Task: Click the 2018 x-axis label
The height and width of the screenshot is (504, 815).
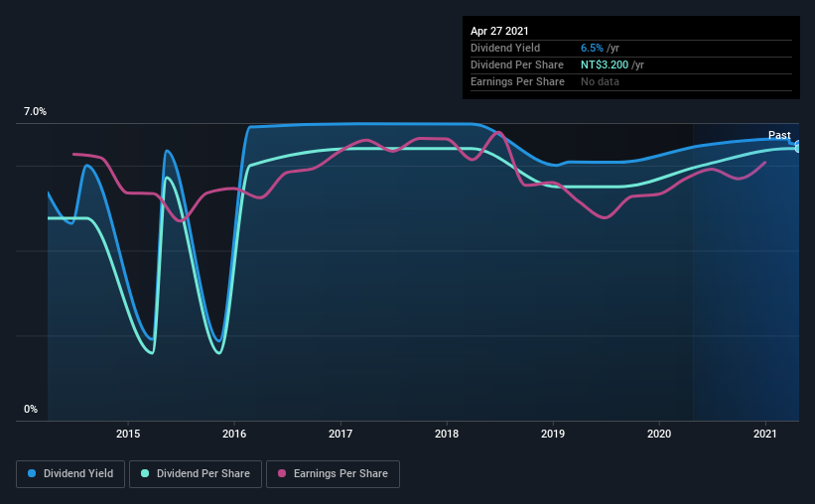Action: [x=447, y=434]
